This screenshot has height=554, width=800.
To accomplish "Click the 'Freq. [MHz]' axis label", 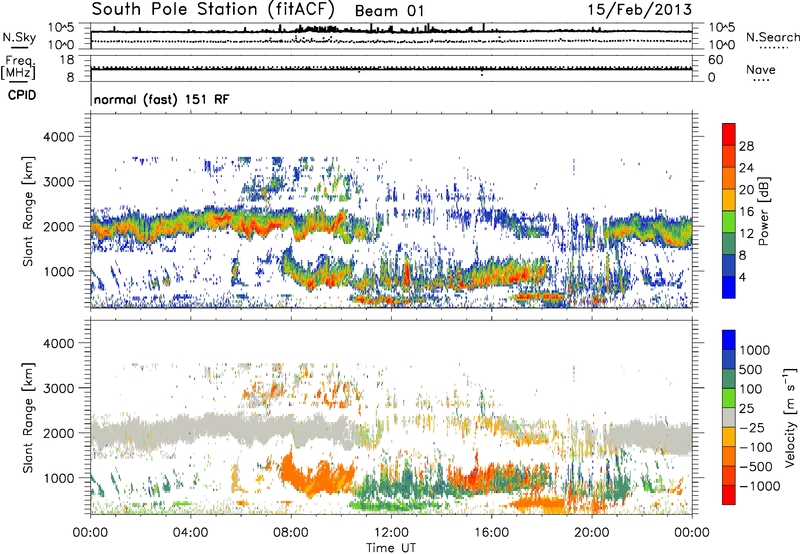I will [x=19, y=67].
